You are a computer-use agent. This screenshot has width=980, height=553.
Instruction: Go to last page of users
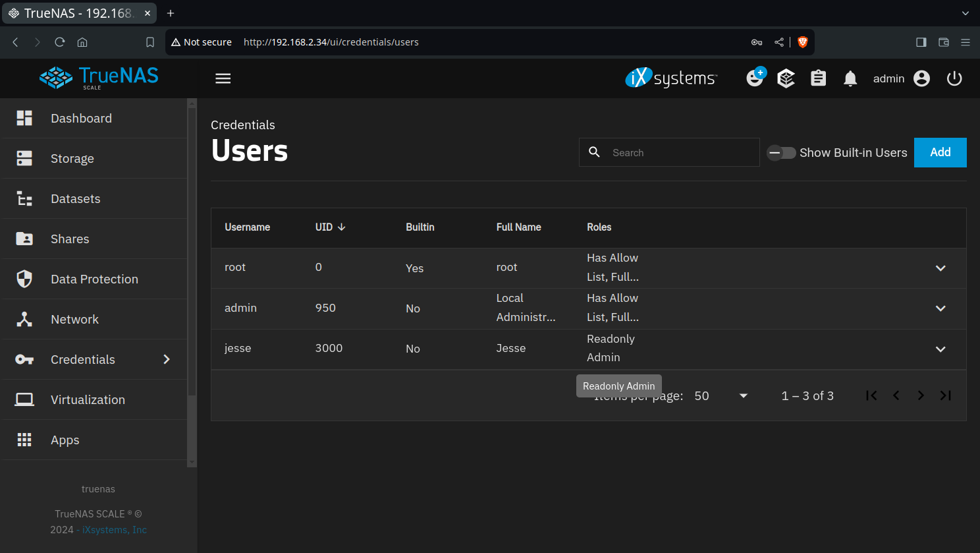[946, 395]
